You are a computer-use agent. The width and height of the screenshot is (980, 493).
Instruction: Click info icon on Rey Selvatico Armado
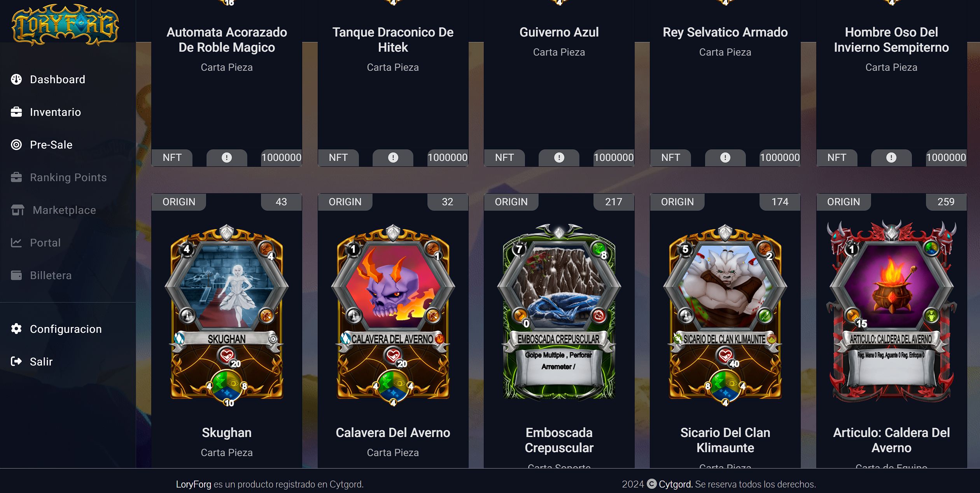click(725, 157)
